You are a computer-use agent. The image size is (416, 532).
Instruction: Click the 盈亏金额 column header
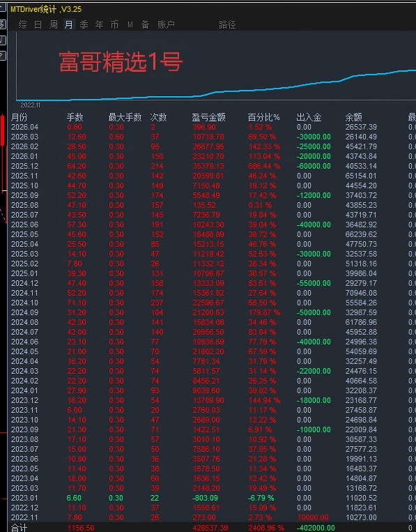pyautogui.click(x=208, y=117)
